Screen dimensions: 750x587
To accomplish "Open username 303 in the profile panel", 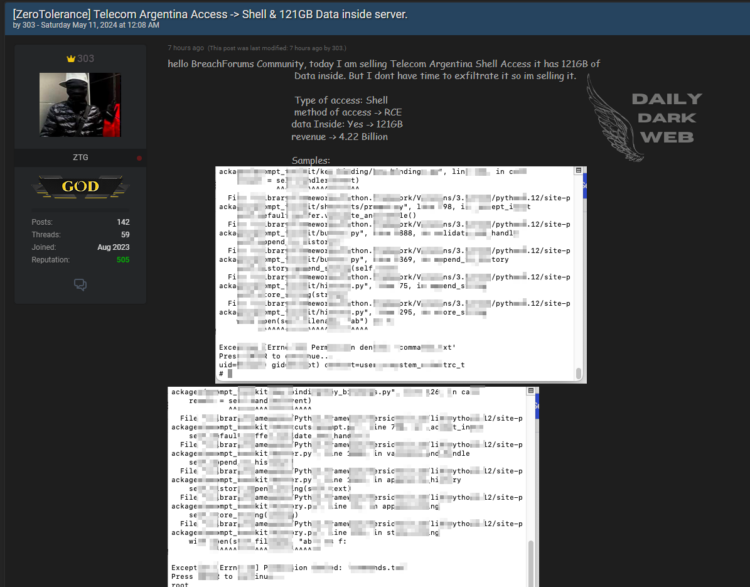I will (x=86, y=59).
